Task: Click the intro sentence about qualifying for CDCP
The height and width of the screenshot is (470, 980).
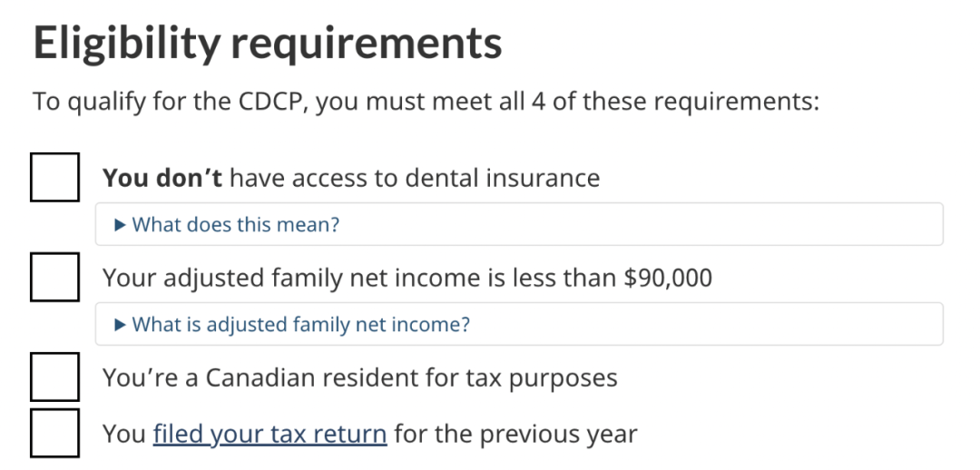Action: tap(426, 102)
